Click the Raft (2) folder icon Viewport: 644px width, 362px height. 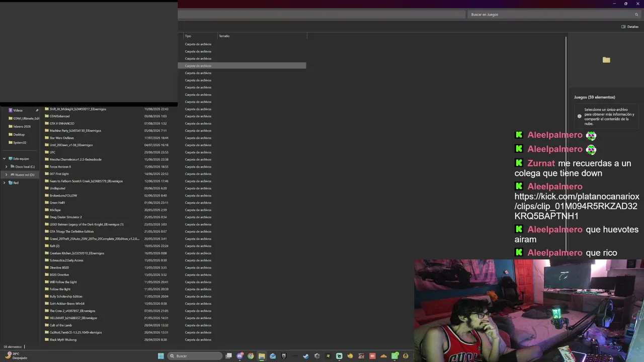[47, 246]
